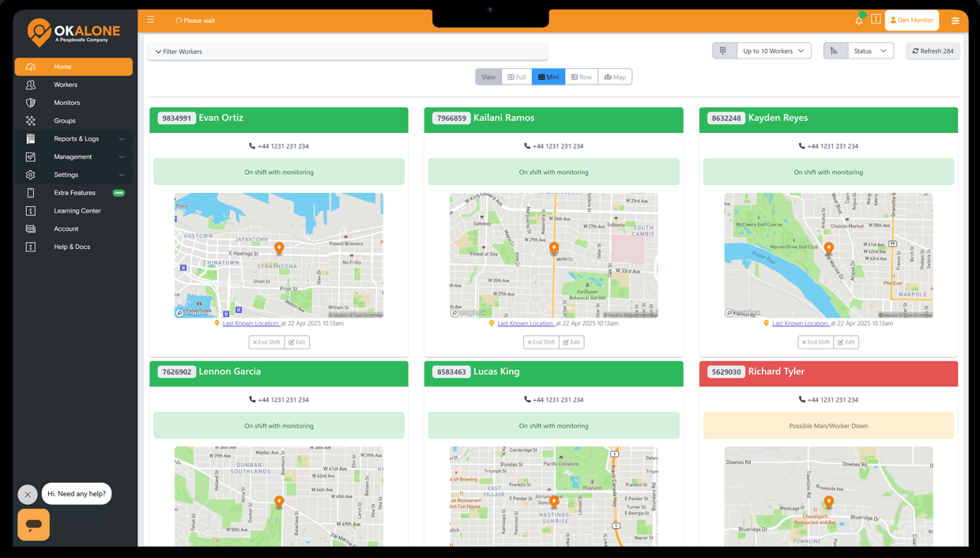
Task: Click worker ID badge 9834991
Action: 176,119
